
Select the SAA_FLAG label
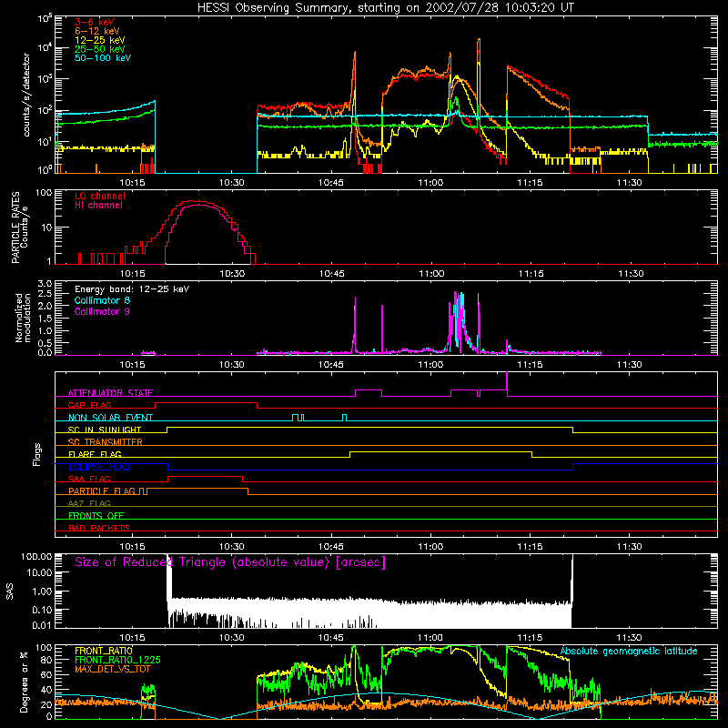[89, 479]
